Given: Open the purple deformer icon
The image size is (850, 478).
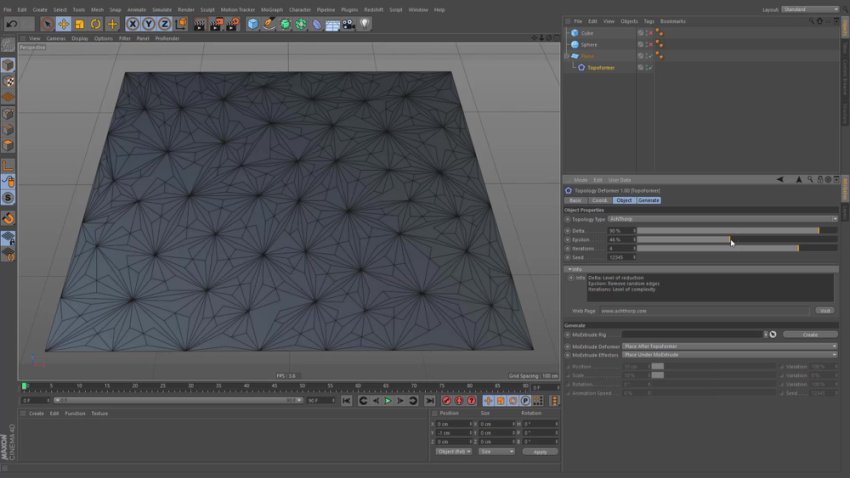Looking at the screenshot, I should tap(317, 24).
